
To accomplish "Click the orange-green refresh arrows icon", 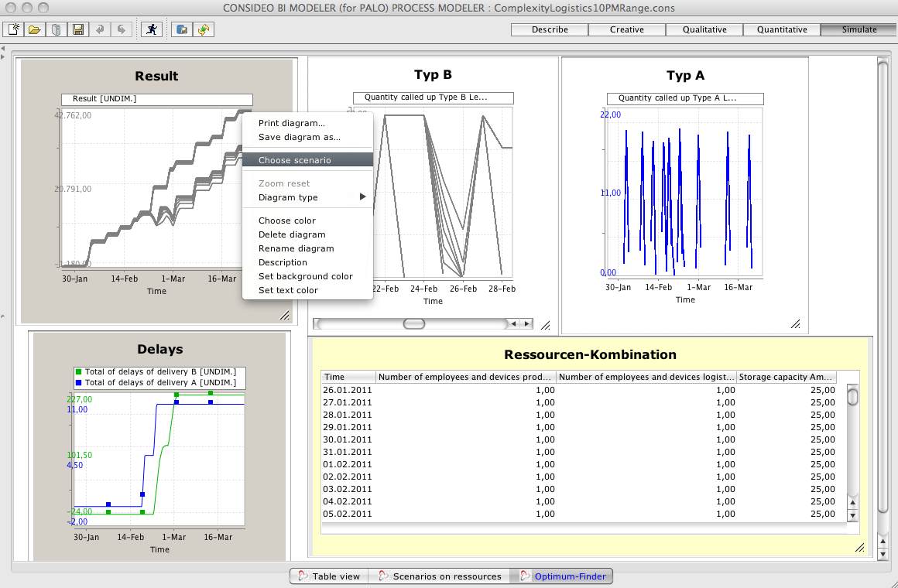I will pyautogui.click(x=204, y=29).
